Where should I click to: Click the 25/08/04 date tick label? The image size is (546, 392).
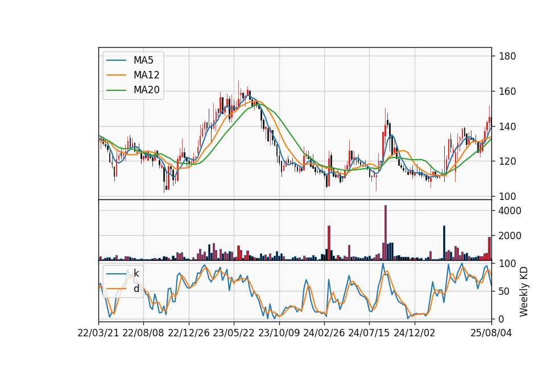491,333
